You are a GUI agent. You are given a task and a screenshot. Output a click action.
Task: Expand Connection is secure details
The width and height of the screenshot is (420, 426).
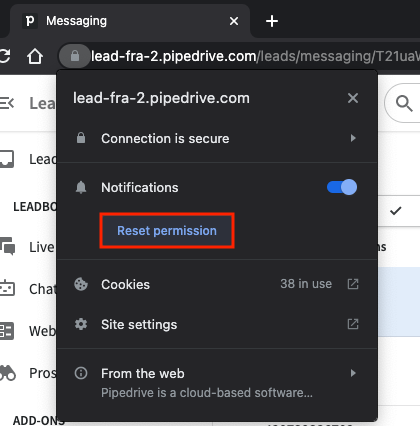pos(217,138)
